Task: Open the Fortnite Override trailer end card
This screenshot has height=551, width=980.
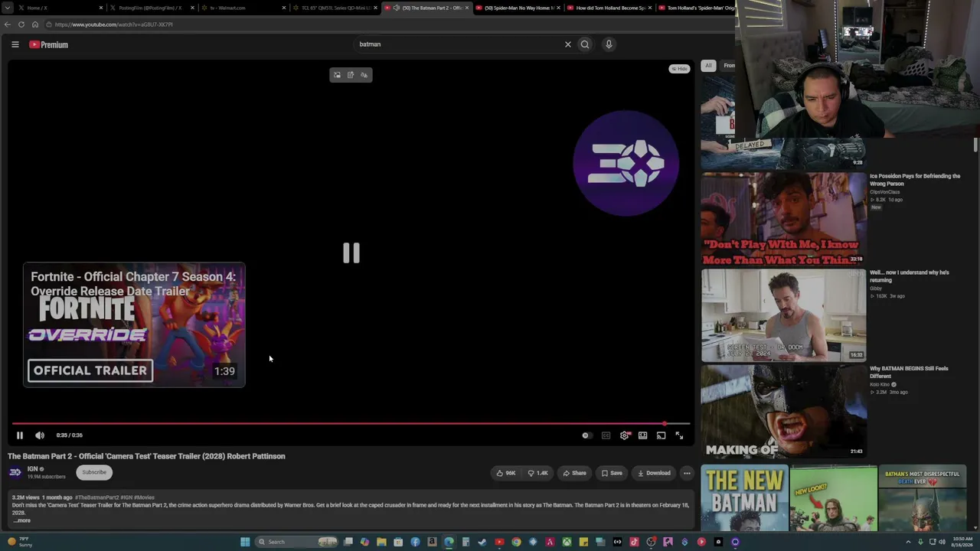Action: pyautogui.click(x=134, y=324)
